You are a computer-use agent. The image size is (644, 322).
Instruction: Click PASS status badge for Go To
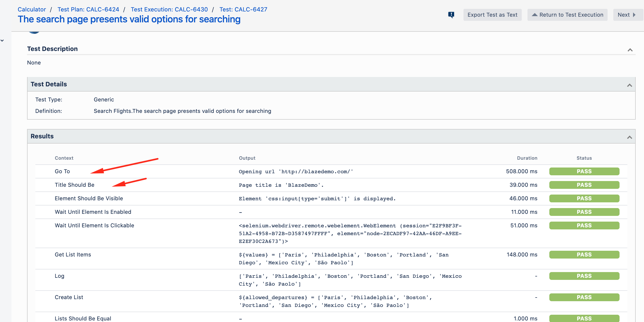coord(584,171)
